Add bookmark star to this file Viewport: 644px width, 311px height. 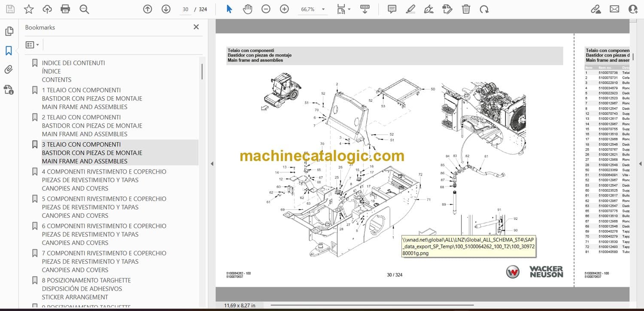[29, 9]
